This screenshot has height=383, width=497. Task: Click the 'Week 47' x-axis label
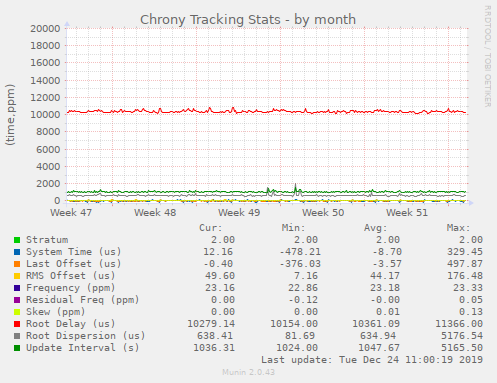71,213
